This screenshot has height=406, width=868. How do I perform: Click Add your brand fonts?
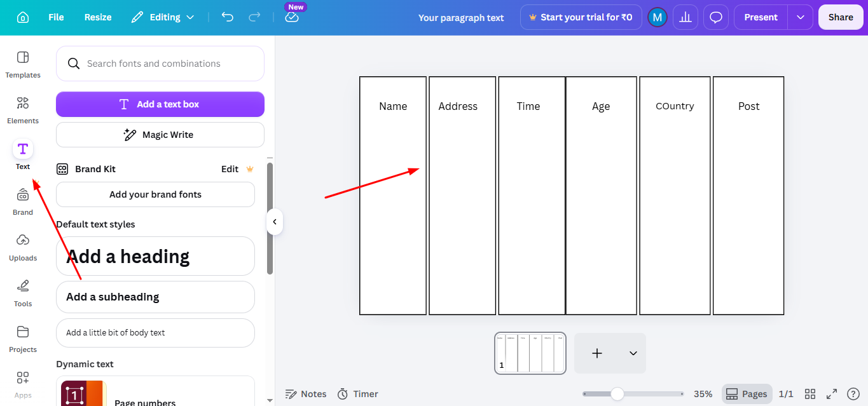pos(155,194)
